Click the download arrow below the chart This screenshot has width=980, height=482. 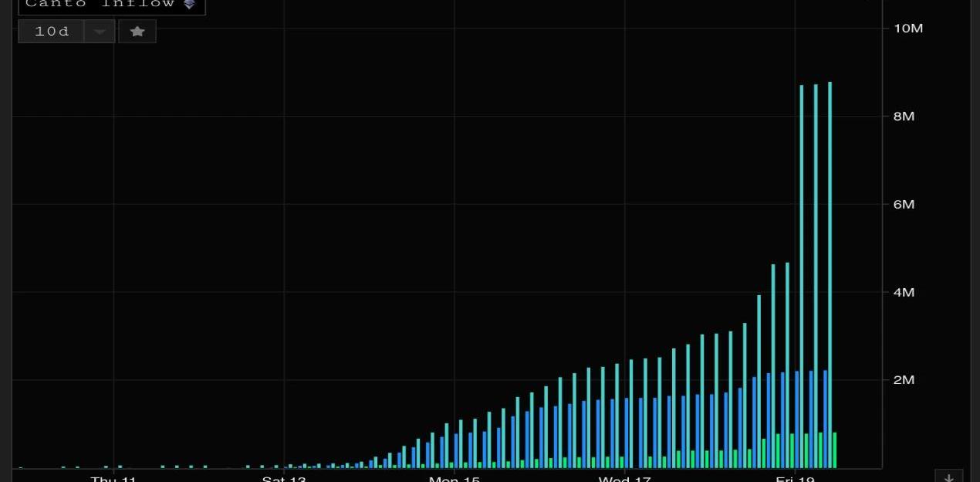click(948, 477)
